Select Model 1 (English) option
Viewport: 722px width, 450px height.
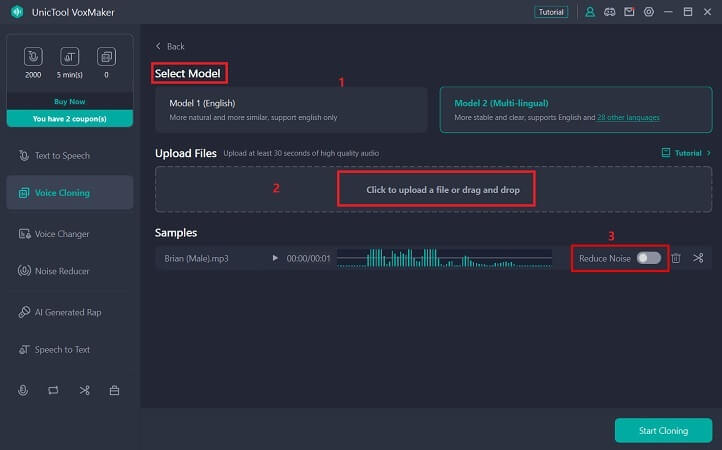pos(291,109)
